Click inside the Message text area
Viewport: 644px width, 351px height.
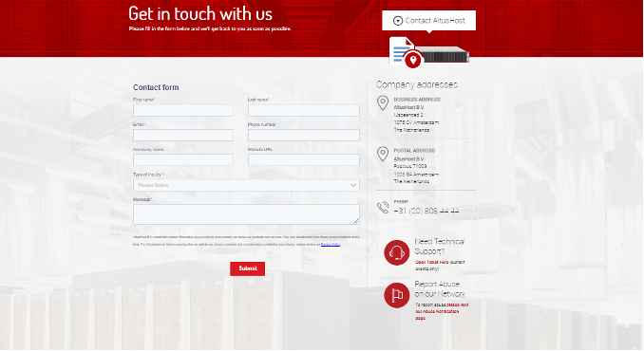click(x=246, y=214)
